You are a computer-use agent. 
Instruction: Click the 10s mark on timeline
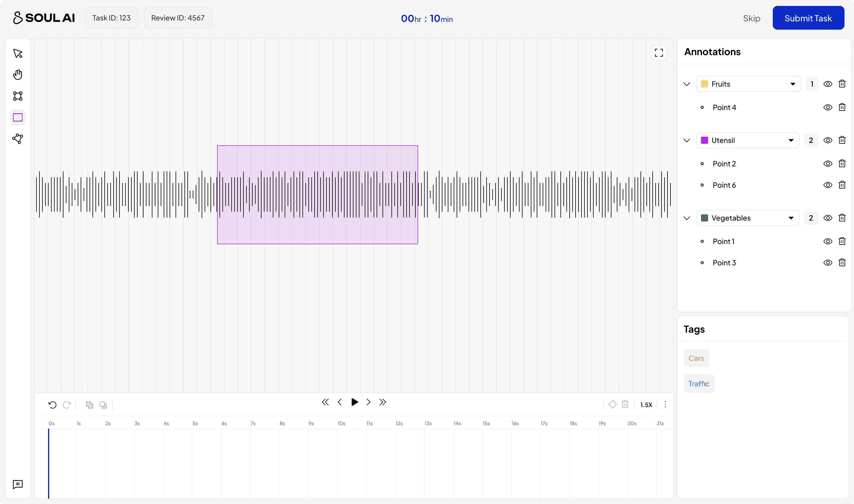pos(341,424)
